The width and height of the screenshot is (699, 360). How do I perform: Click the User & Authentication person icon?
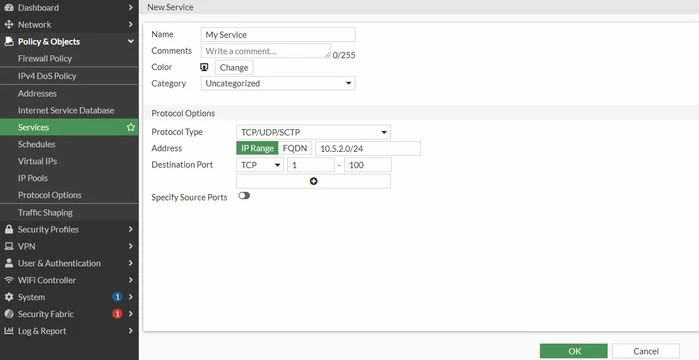[9, 263]
